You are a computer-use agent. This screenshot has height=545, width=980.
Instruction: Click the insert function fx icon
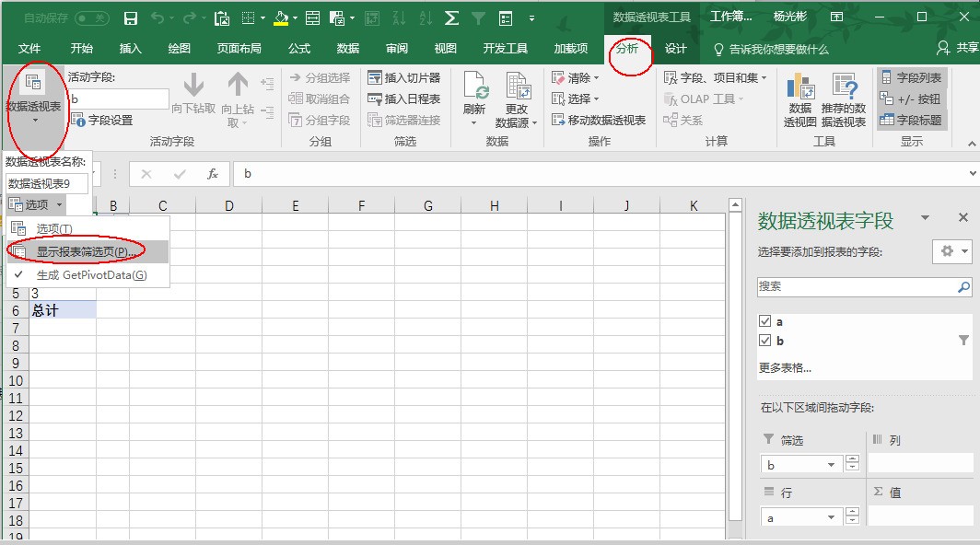tap(213, 174)
